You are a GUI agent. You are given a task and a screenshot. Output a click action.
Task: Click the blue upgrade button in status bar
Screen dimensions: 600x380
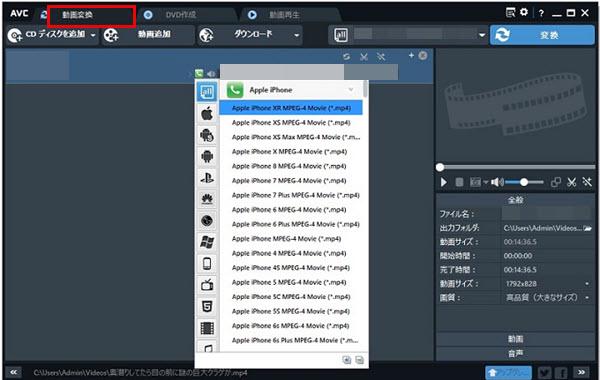[509, 372]
